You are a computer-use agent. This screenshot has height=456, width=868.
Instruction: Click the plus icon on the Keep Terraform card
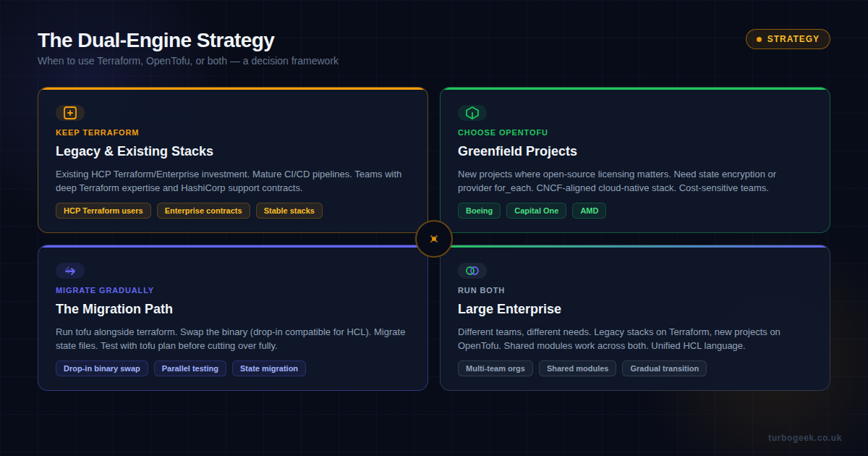pos(69,113)
